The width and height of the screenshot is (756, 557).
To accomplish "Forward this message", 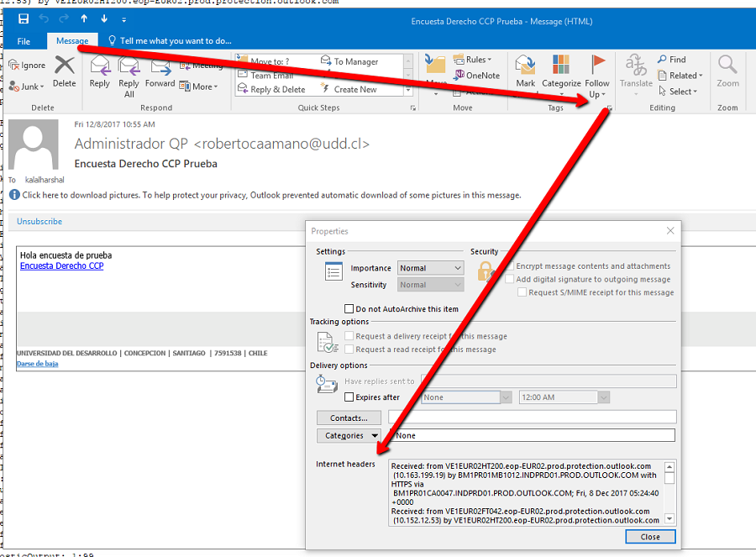I will [x=160, y=71].
